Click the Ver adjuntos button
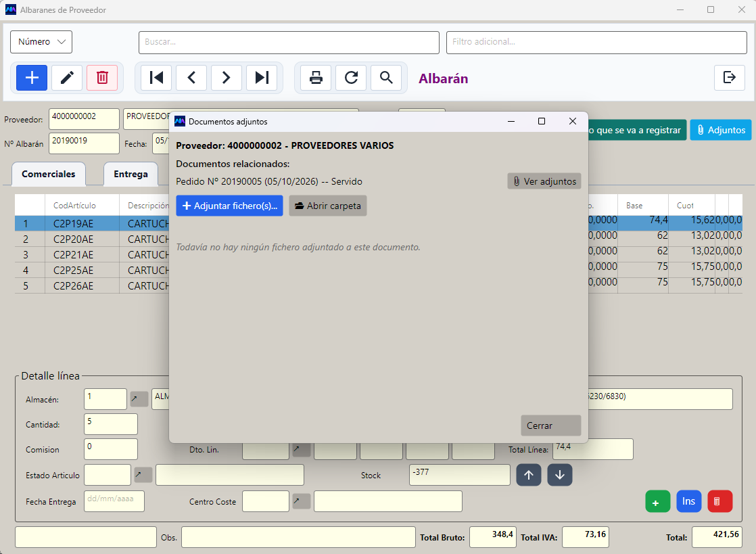The image size is (756, 554). coord(544,181)
